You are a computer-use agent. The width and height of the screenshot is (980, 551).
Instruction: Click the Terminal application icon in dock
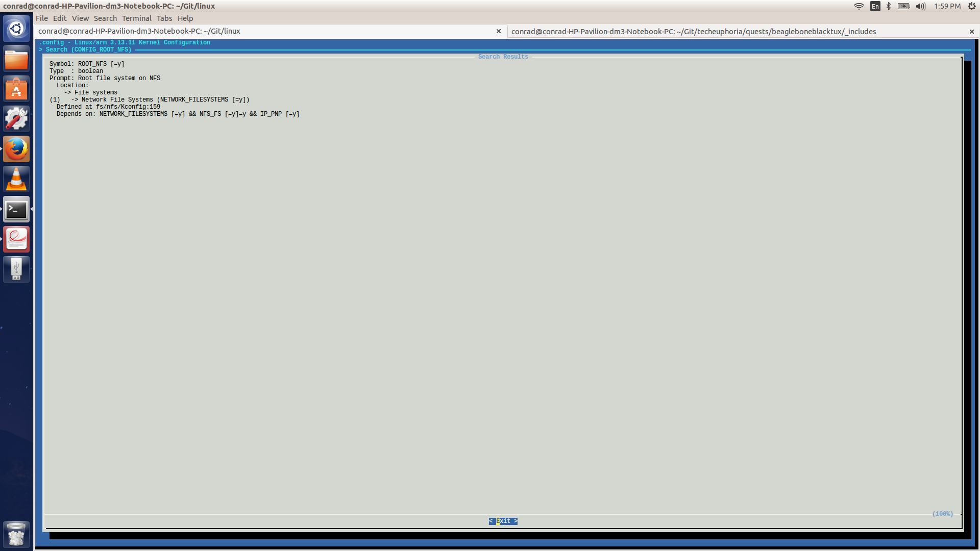[x=16, y=209]
